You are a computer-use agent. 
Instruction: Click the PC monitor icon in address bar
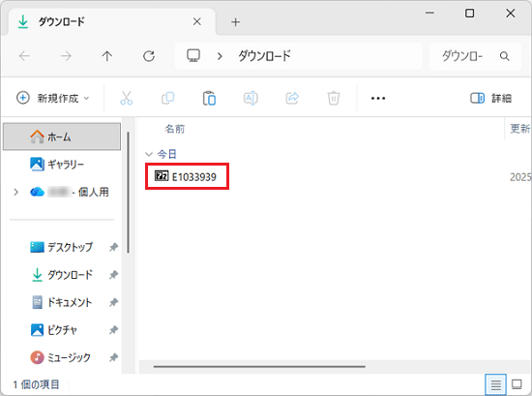coord(193,55)
